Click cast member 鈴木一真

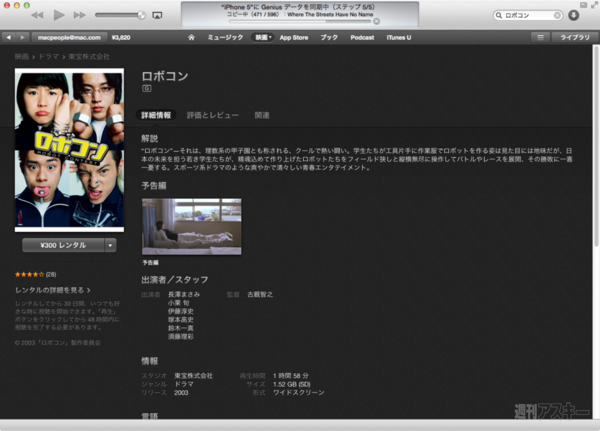(181, 328)
